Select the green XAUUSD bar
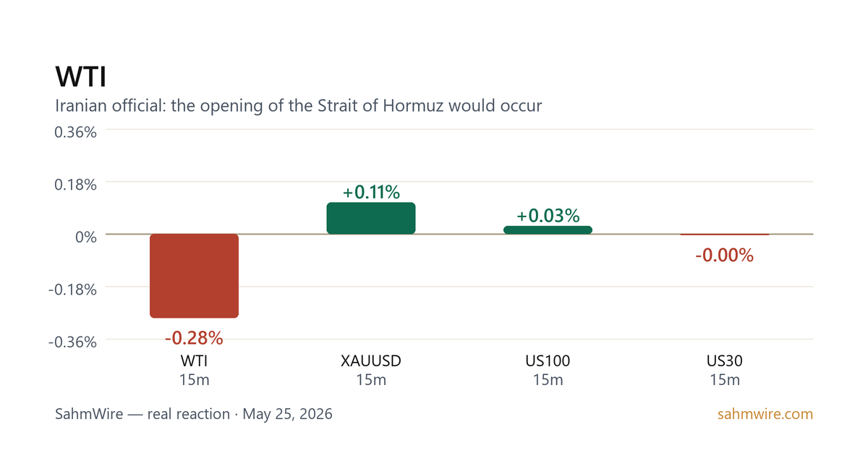 [371, 218]
